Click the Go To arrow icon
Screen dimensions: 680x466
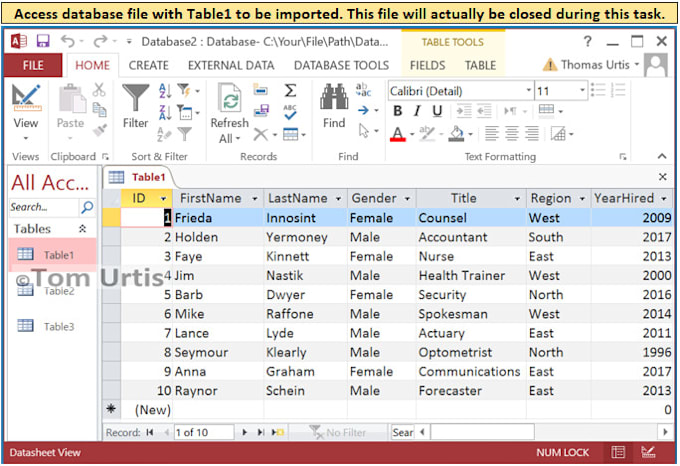[x=363, y=111]
